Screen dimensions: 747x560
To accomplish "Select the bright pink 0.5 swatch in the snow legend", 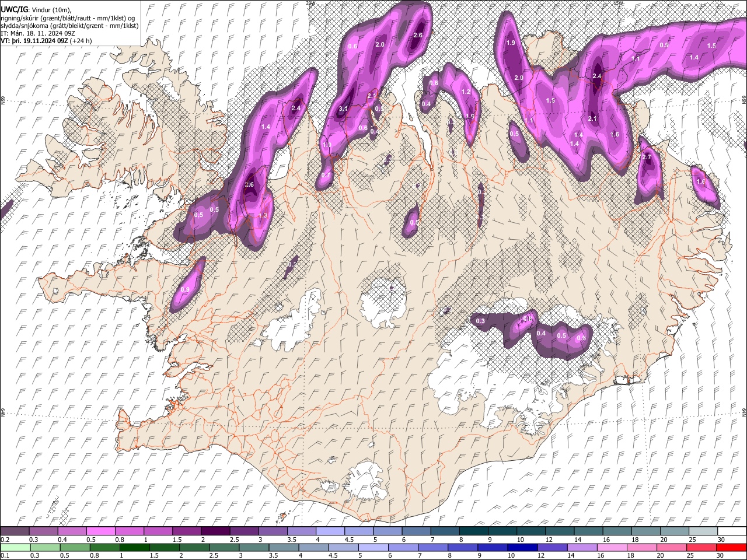I will click(x=100, y=531).
